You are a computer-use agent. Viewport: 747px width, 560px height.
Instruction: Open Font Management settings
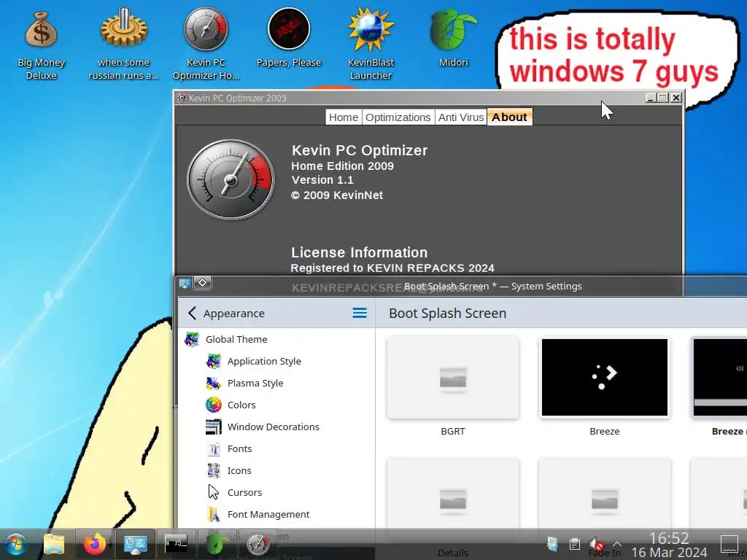tap(276, 514)
